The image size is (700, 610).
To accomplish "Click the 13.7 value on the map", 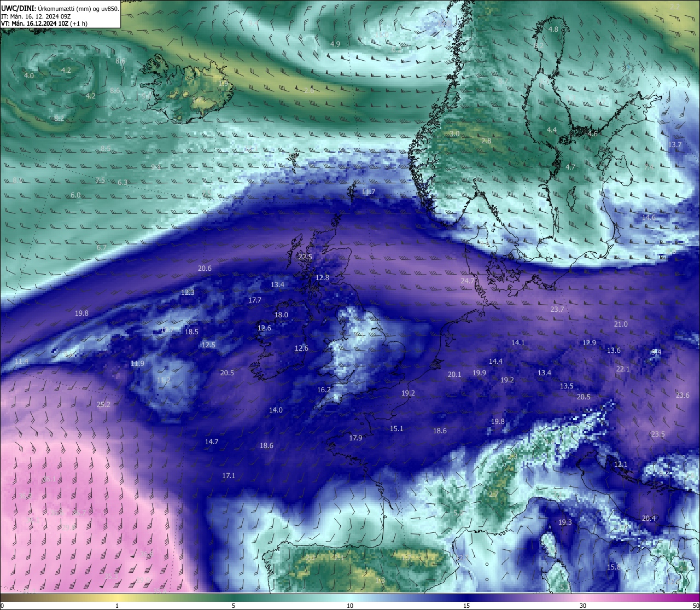I will pyautogui.click(x=675, y=145).
